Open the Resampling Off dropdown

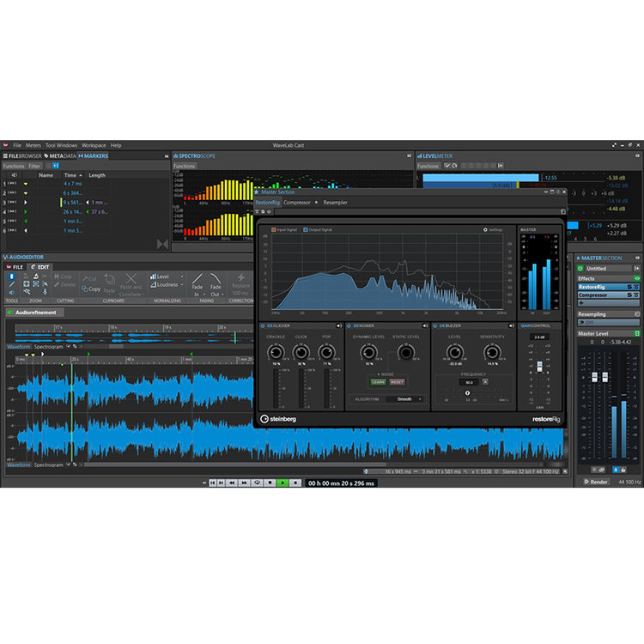point(608,322)
